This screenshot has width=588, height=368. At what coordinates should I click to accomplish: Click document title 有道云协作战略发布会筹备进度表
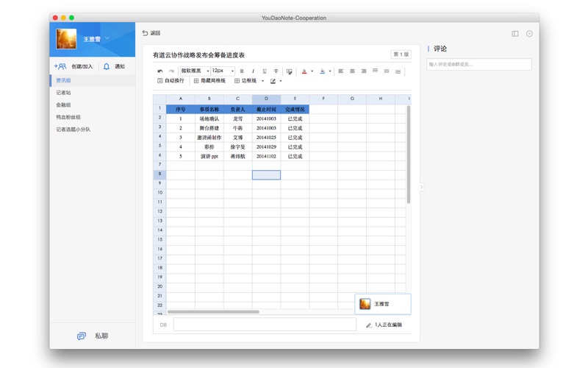click(x=198, y=55)
